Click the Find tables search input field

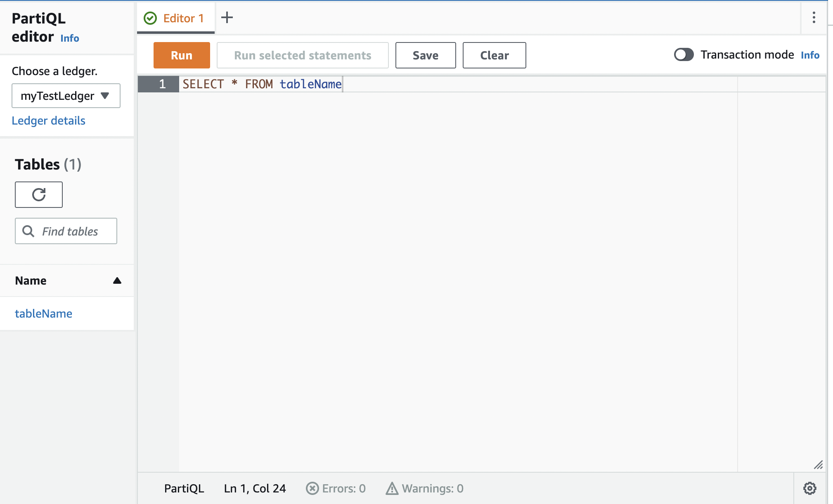66,231
